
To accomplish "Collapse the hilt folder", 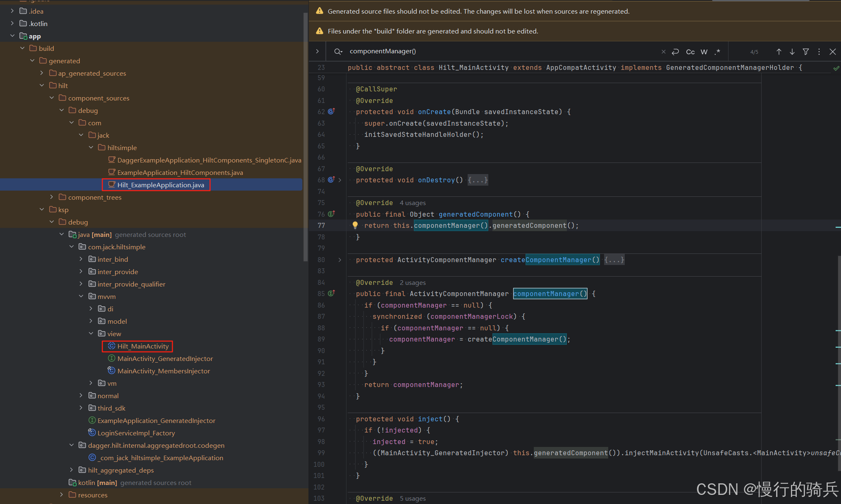I will pos(42,85).
